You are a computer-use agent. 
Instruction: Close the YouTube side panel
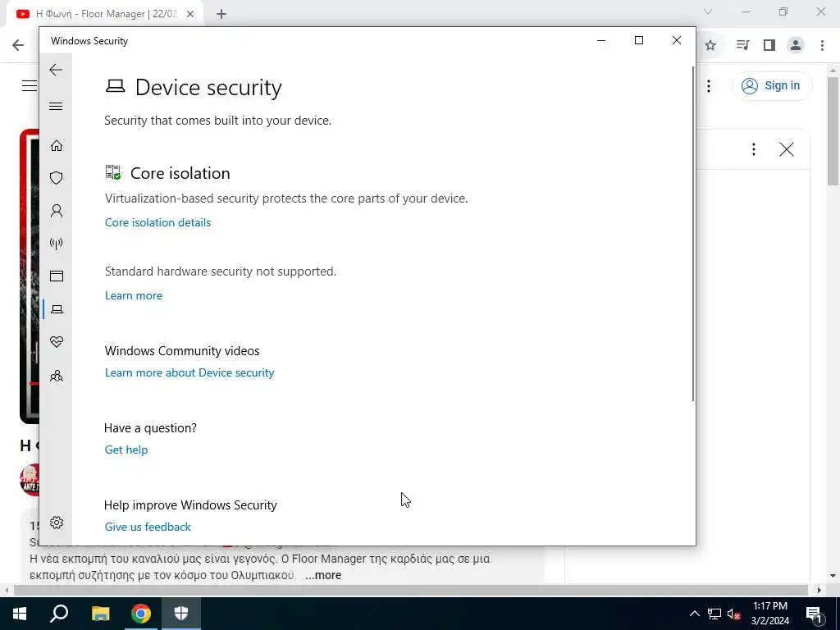[787, 149]
